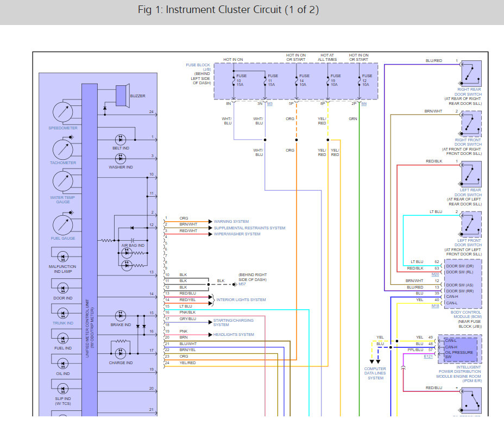504x431 pixels.
Task: Select the belt indicator lamp symbol
Action: point(121,139)
